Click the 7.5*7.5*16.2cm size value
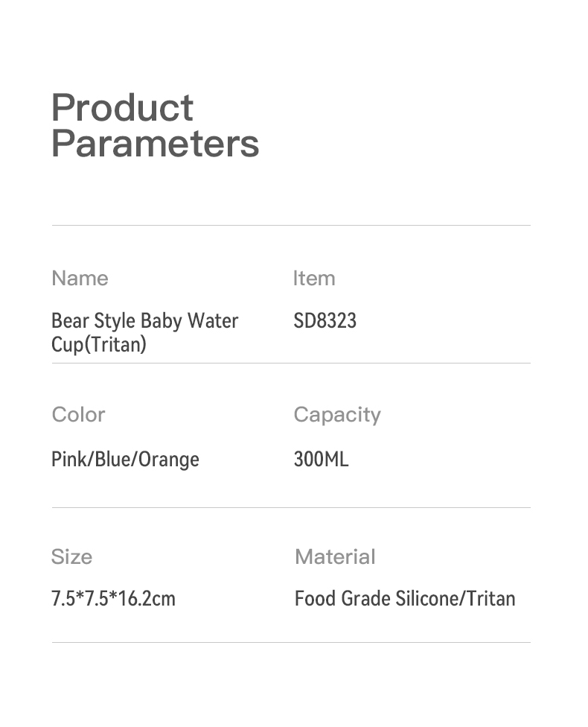Screen dimensions: 588x727 pyautogui.click(x=113, y=598)
